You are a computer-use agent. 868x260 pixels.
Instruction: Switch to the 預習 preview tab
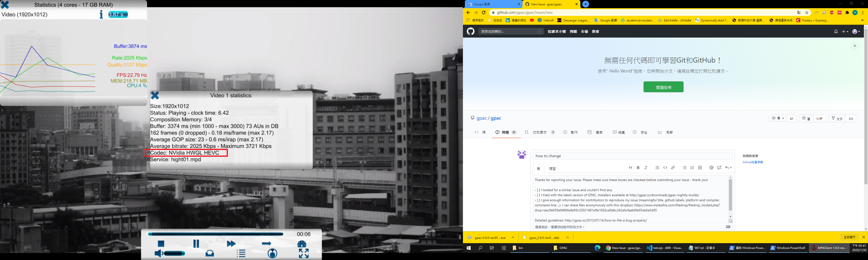point(552,169)
